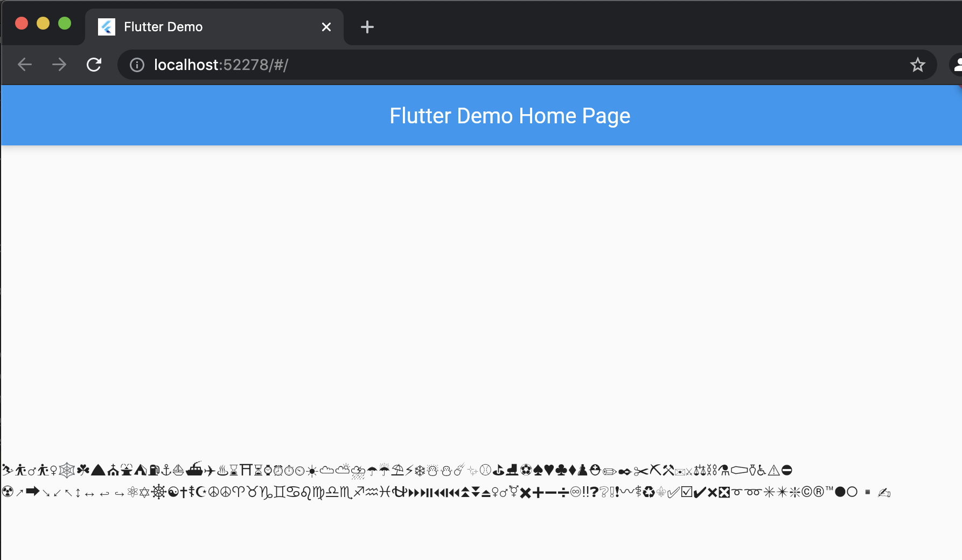The image size is (962, 560).
Task: Click inside the address bar
Action: point(323,65)
